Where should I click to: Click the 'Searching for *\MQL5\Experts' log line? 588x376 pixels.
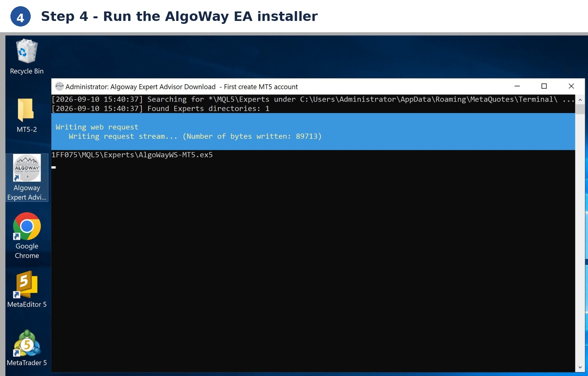[313, 99]
